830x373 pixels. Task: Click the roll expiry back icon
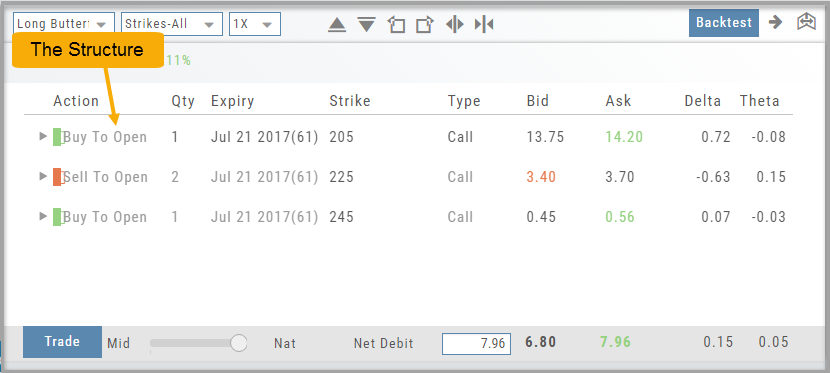pos(396,24)
